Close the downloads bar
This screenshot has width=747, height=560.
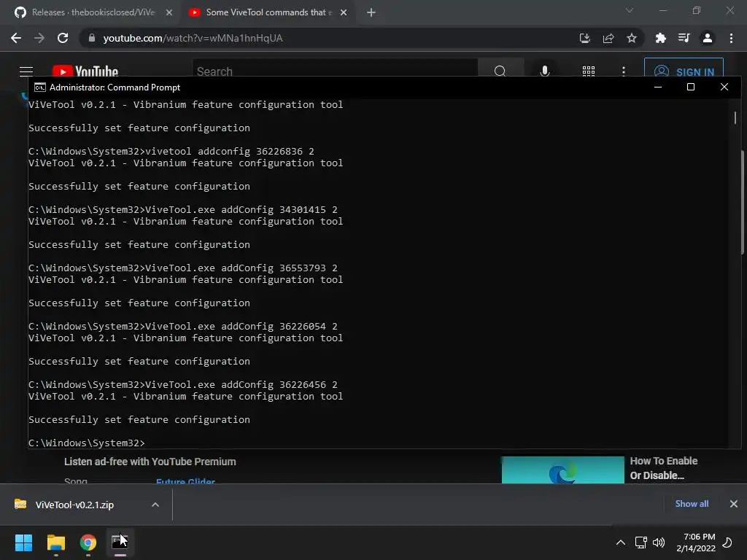(x=734, y=504)
